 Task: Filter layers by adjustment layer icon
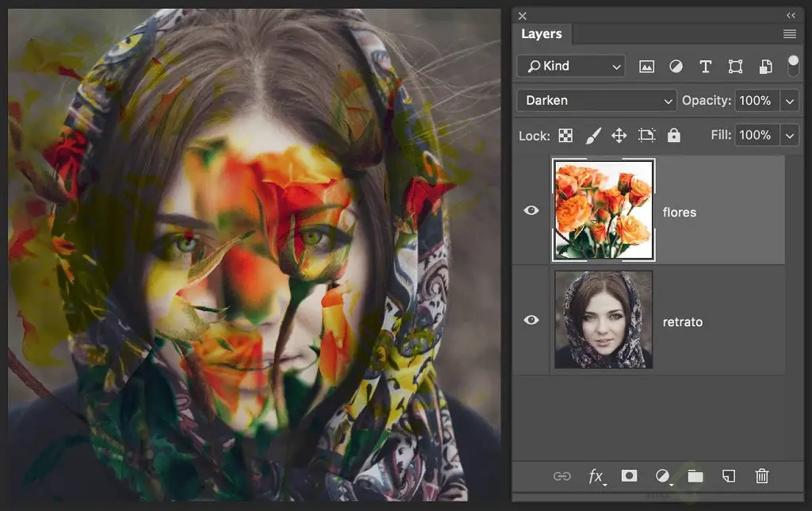coord(676,67)
